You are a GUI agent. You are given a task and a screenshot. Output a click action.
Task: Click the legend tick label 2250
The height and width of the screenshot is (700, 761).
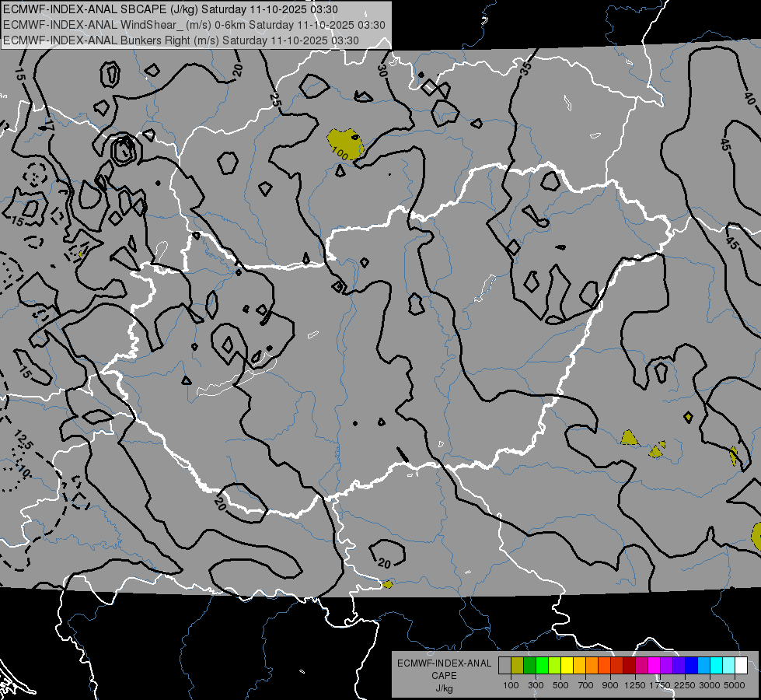tap(685, 685)
